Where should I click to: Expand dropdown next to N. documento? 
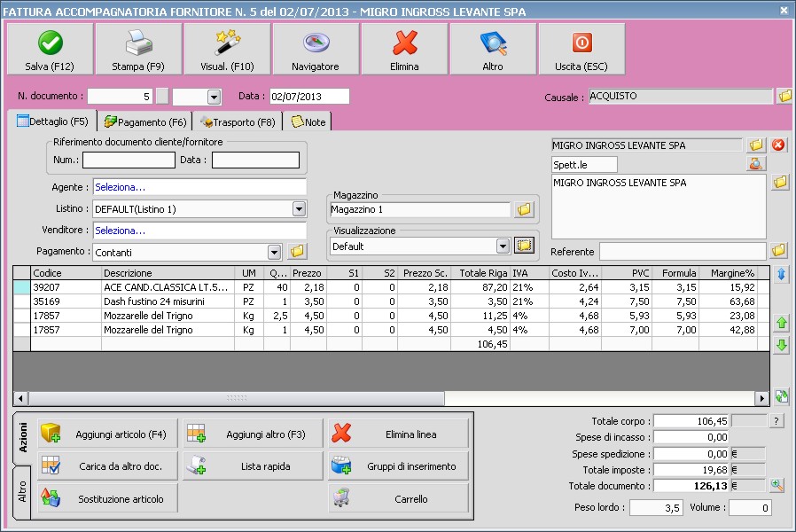tap(214, 97)
